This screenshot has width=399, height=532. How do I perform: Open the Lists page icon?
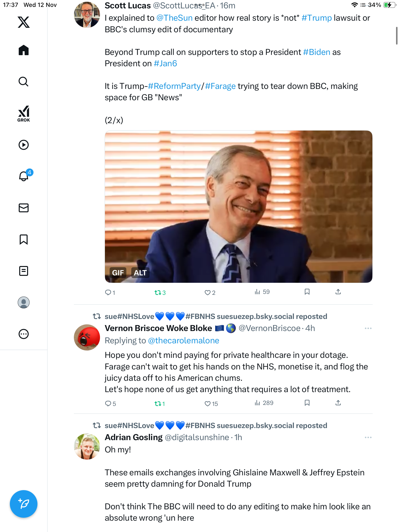coord(24,271)
